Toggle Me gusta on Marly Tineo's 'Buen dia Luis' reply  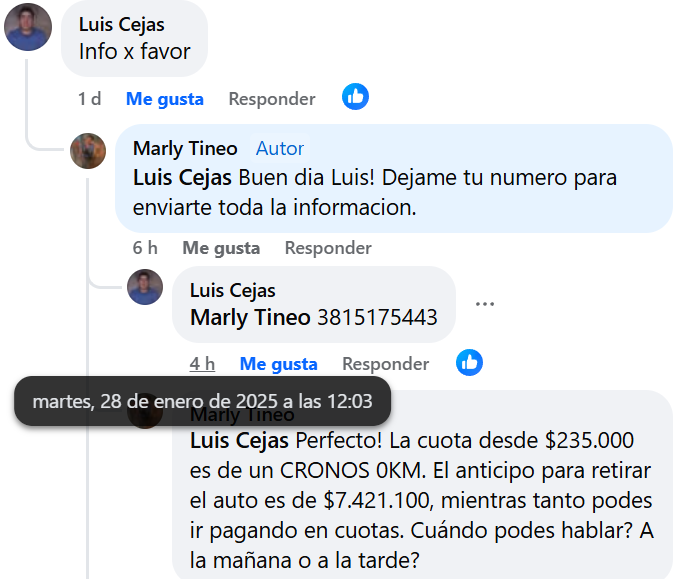221,248
